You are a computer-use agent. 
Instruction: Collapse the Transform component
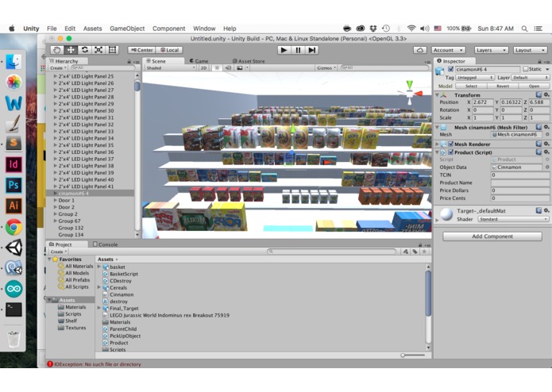click(x=438, y=95)
